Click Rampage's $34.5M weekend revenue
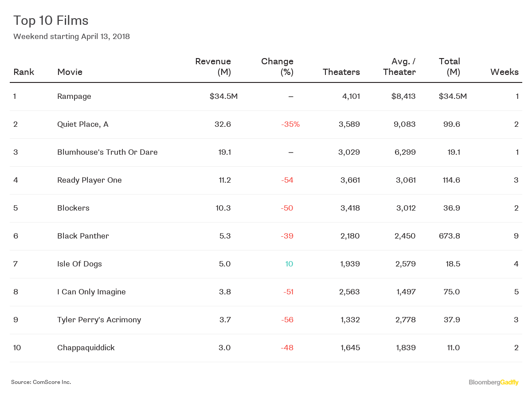532x399 pixels. (x=224, y=96)
